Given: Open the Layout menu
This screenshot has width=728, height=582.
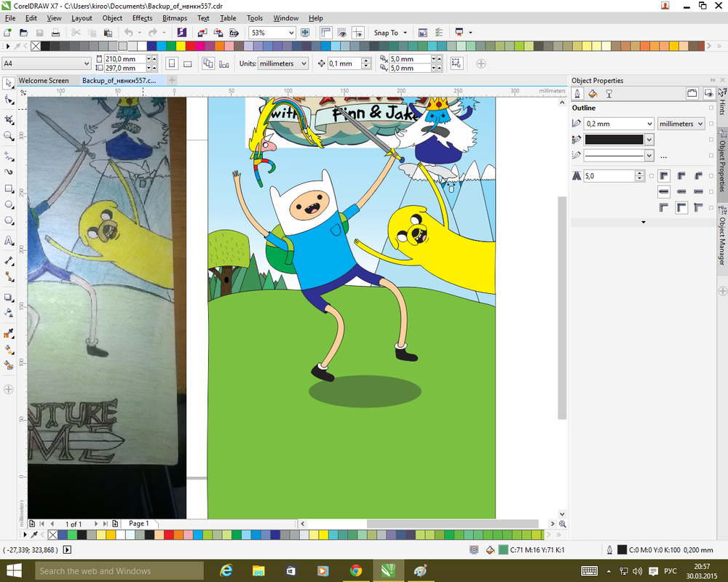Looking at the screenshot, I should (82, 18).
